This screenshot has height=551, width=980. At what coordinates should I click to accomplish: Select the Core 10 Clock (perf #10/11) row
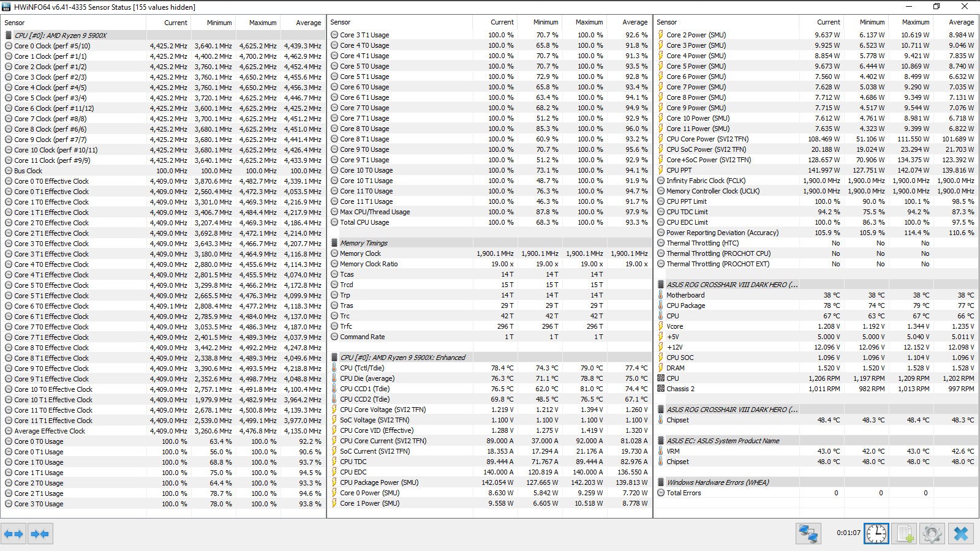click(163, 150)
